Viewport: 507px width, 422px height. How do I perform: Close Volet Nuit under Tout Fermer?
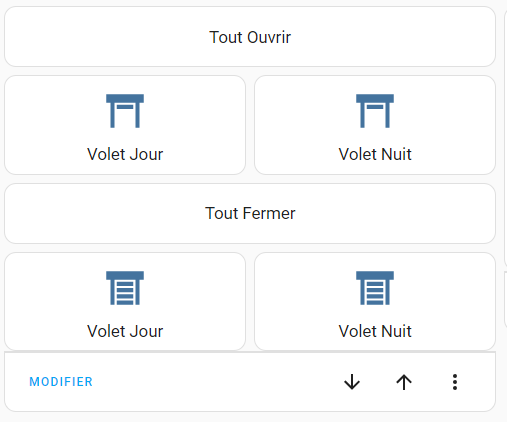[x=375, y=301]
